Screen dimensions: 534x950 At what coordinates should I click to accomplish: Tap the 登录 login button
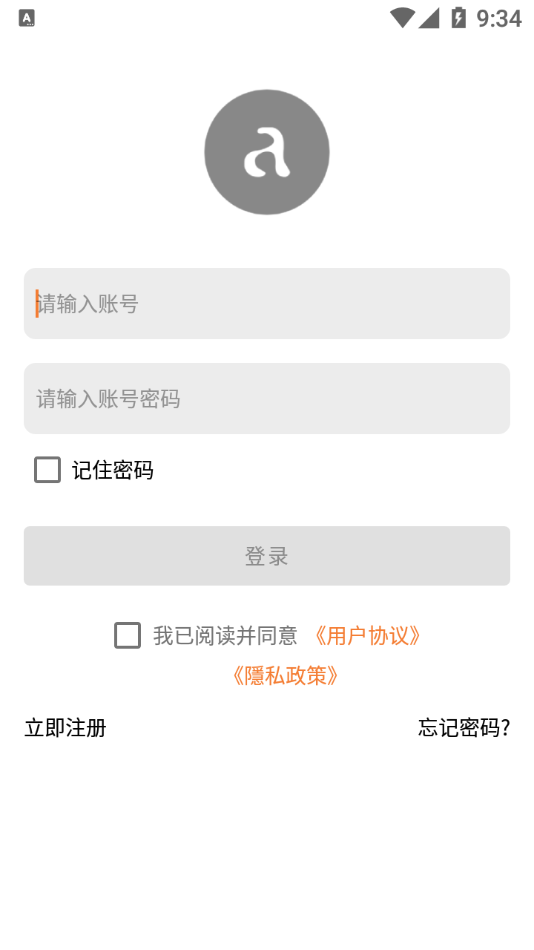[267, 556]
